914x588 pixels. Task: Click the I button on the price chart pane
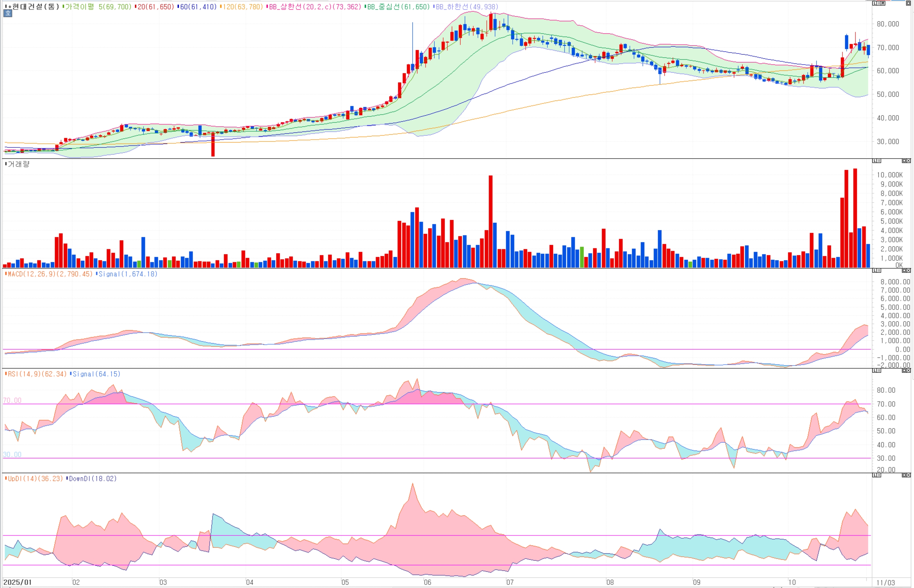pyautogui.click(x=879, y=3)
